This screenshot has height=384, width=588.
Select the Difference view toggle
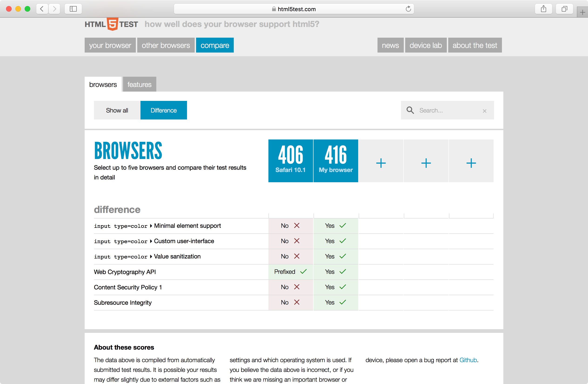pos(164,110)
